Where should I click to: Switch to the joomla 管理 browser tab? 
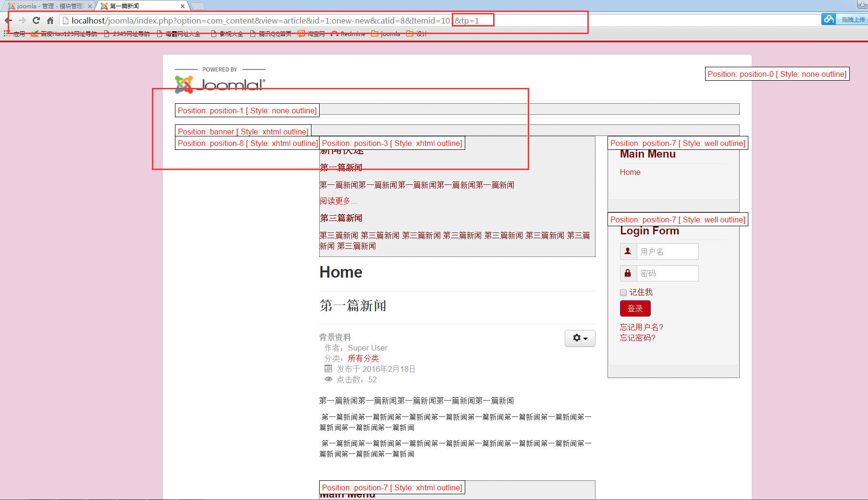click(48, 6)
